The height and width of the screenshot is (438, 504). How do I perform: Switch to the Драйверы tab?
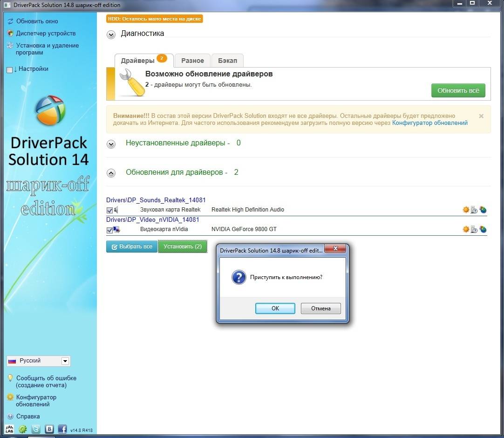click(143, 61)
